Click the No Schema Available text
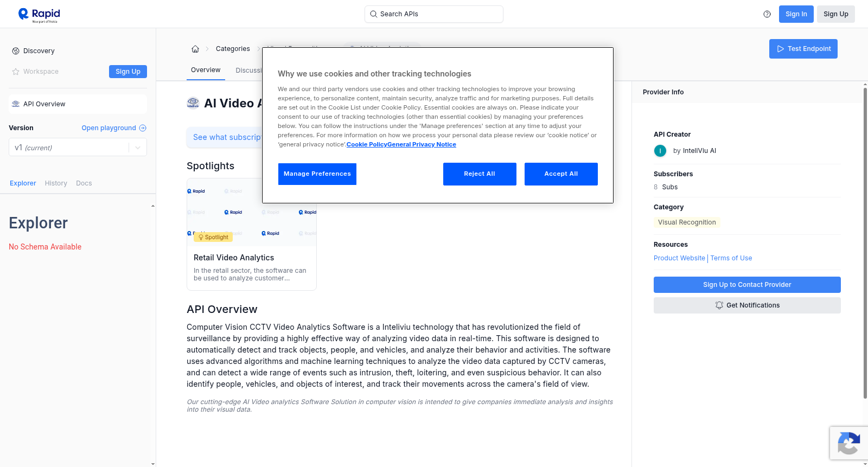This screenshot has width=868, height=467. [x=45, y=247]
